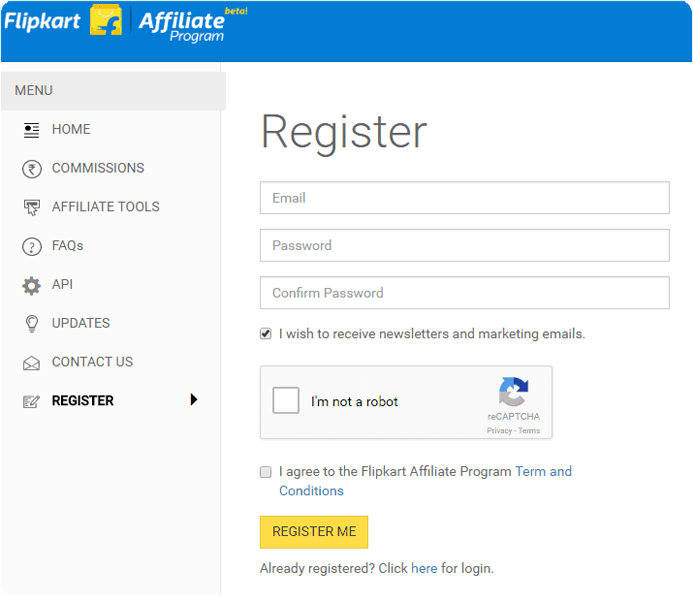Check the agree to Affiliate Program terms box
This screenshot has height=596, width=693.
(x=266, y=471)
